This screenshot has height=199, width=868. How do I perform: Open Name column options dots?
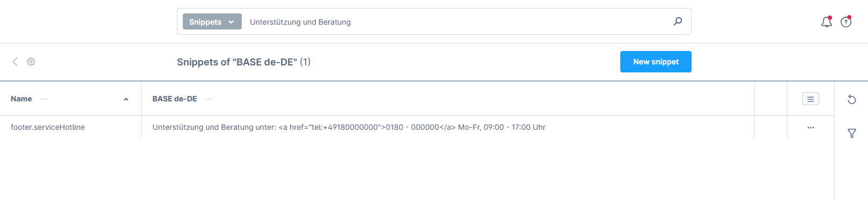coord(44,99)
